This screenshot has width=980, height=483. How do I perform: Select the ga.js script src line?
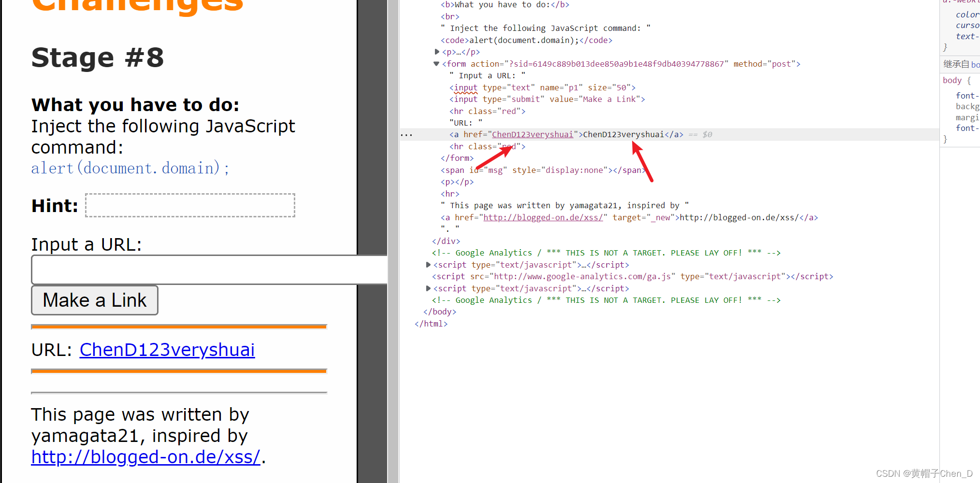(x=633, y=276)
